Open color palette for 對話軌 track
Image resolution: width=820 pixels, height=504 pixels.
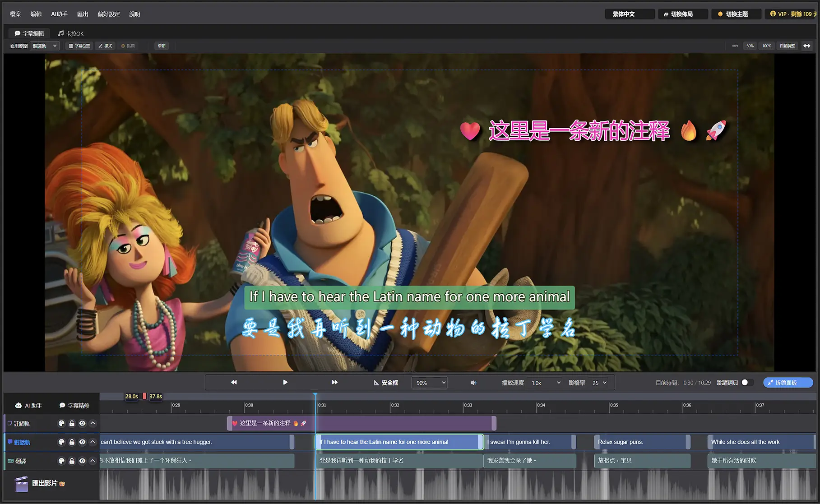pyautogui.click(x=62, y=442)
